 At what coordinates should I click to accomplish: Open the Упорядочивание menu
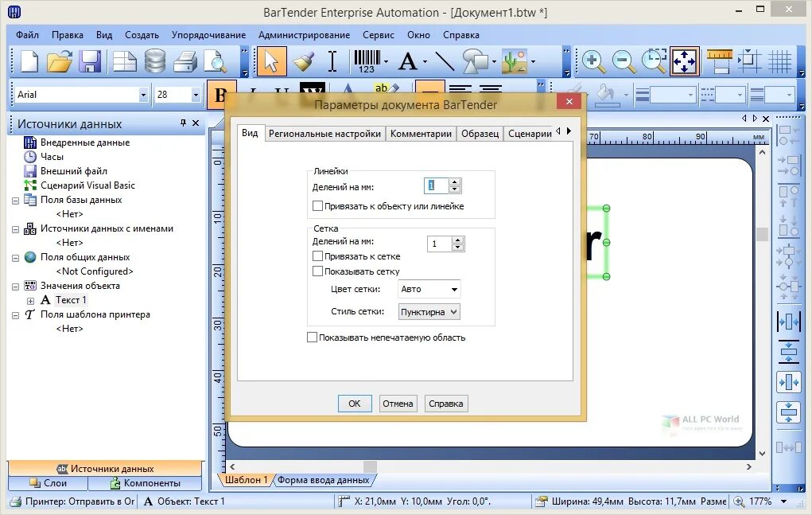208,35
